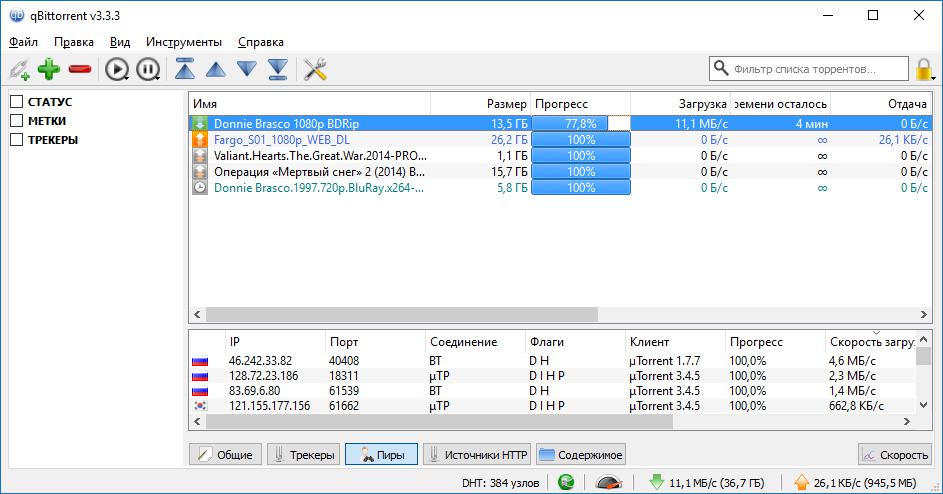
Task: Toggle the МЕТКИ filter checkbox
Action: click(17, 121)
